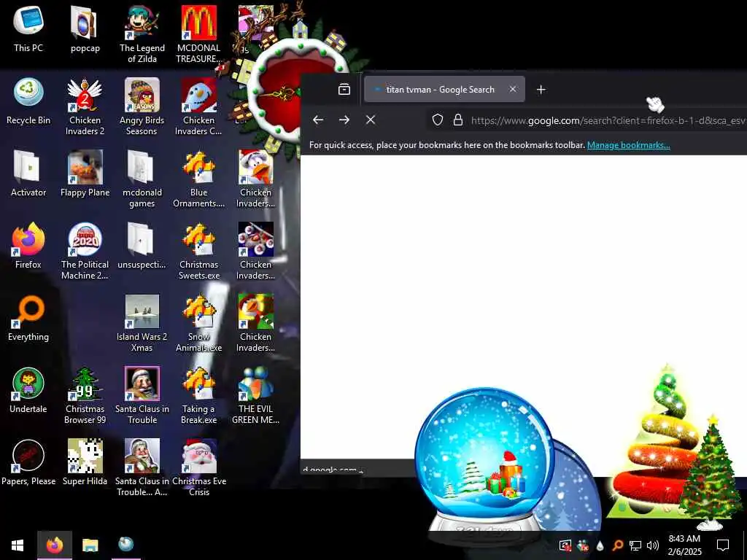Open volume control in system tray
This screenshot has height=560, width=747.
[x=653, y=545]
